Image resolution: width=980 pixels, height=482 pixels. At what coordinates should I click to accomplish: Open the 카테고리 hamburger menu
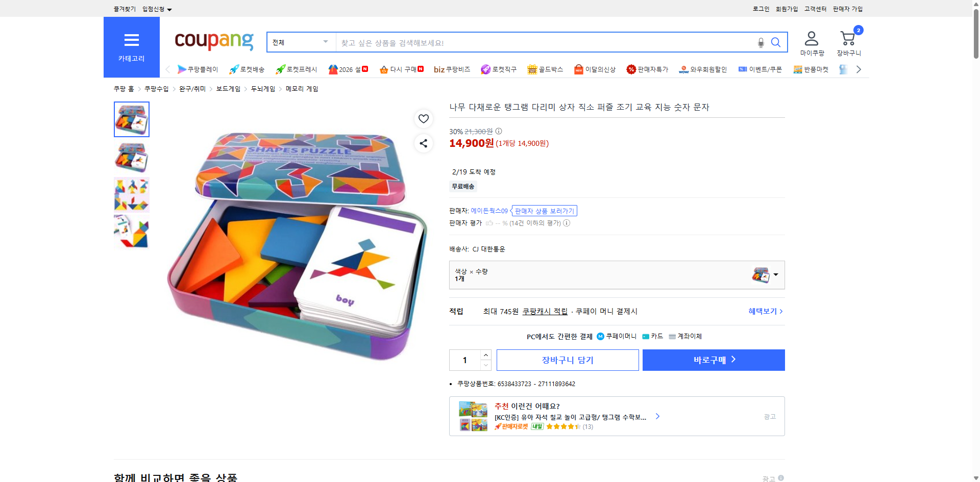tap(131, 46)
